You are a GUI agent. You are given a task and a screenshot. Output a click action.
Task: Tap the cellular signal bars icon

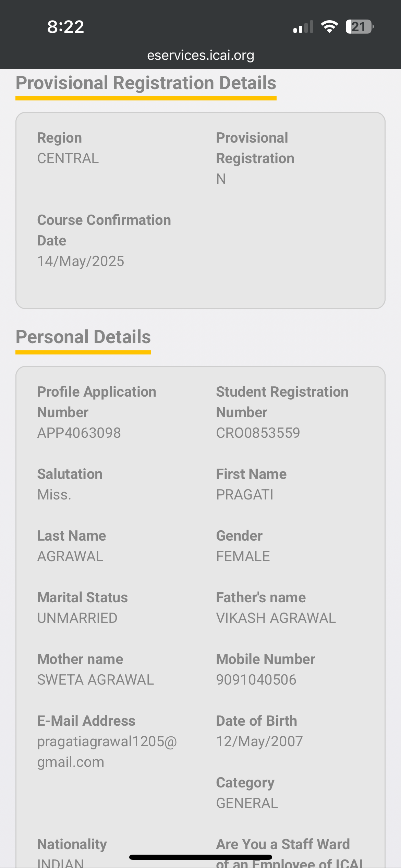pos(303,27)
